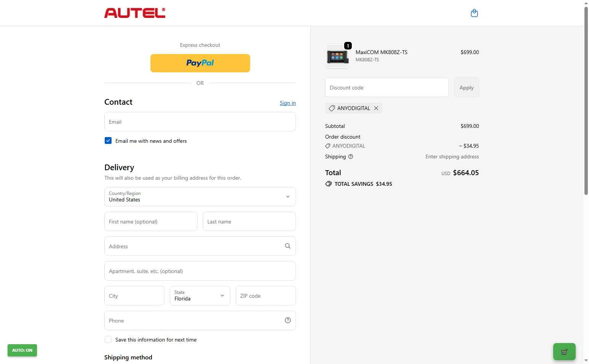Focus the First name (optional) field
Viewport: 589px width, 364px height.
[151, 222]
